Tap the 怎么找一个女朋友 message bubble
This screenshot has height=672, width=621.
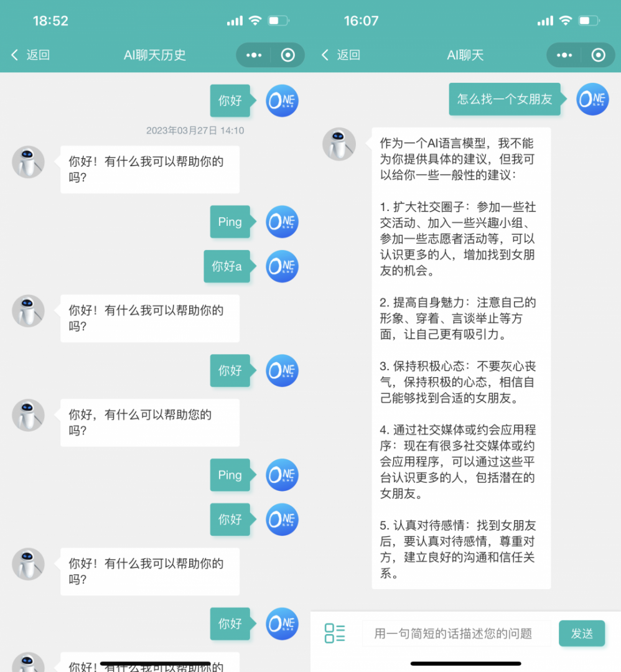tap(504, 100)
